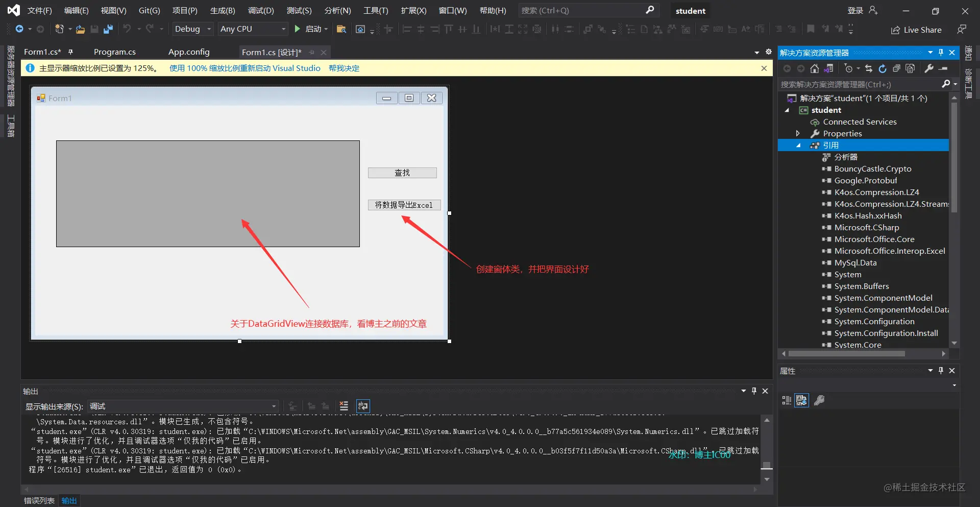Expand the Properties node in solution tree
Screen dimensions: 980x507
coord(798,134)
